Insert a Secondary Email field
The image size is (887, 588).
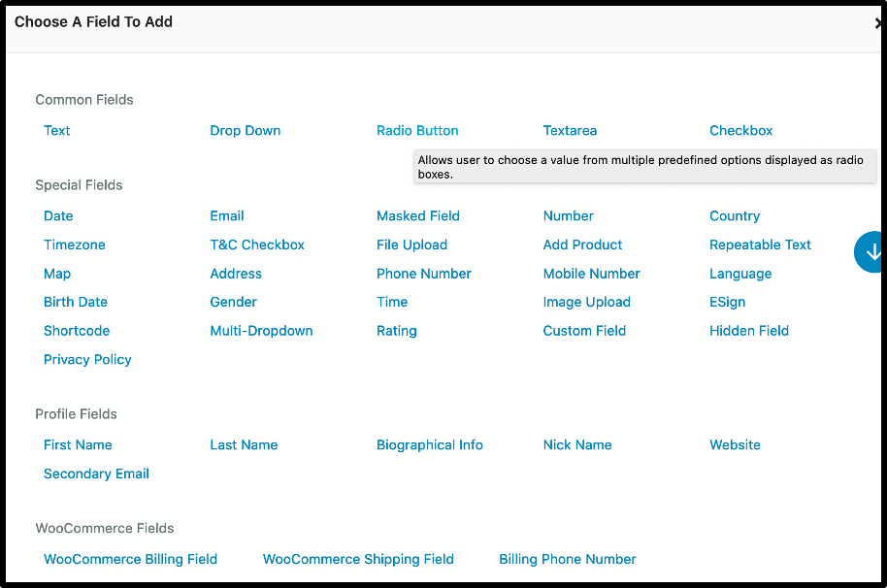point(96,474)
